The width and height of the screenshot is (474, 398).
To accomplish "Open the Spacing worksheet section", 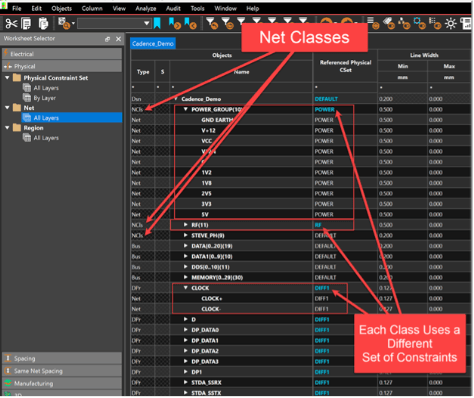I will coord(62,358).
